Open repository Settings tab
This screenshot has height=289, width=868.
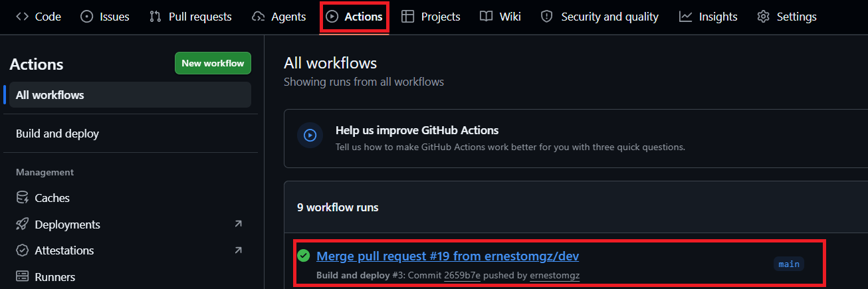coord(787,17)
